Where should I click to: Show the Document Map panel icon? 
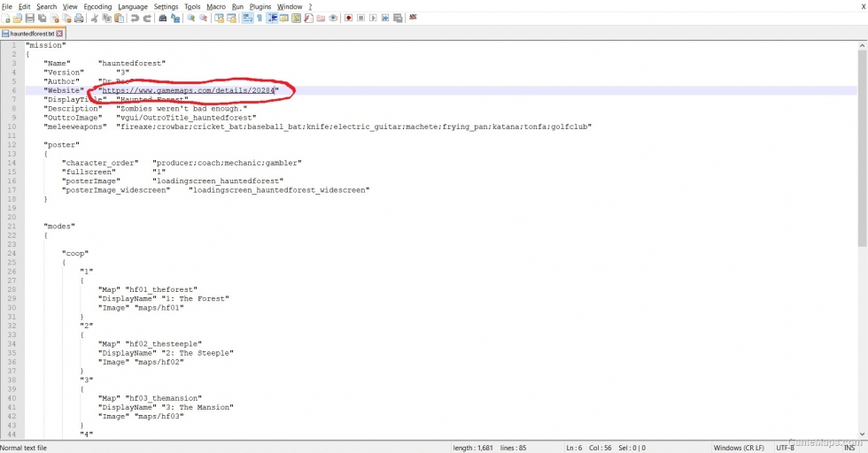coord(296,19)
